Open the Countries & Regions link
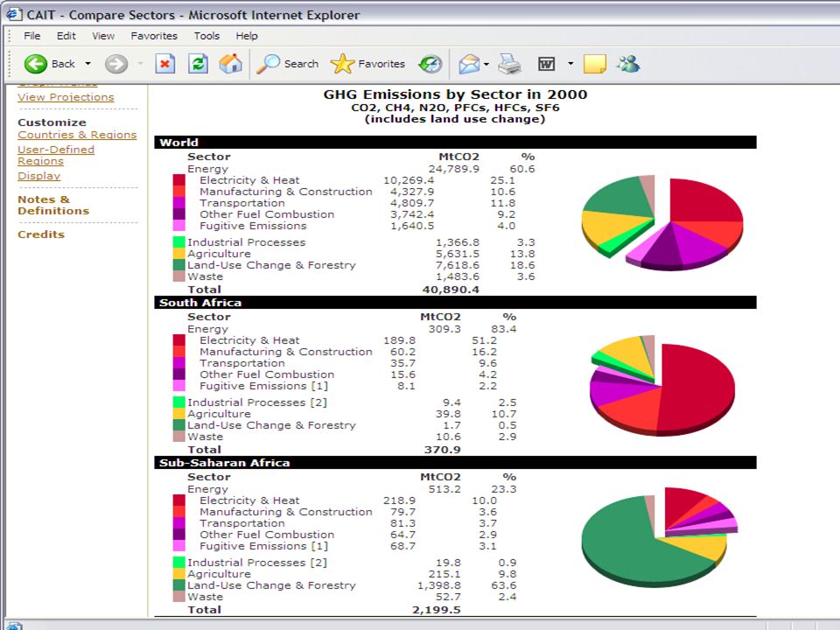The image size is (840, 630). (77, 135)
